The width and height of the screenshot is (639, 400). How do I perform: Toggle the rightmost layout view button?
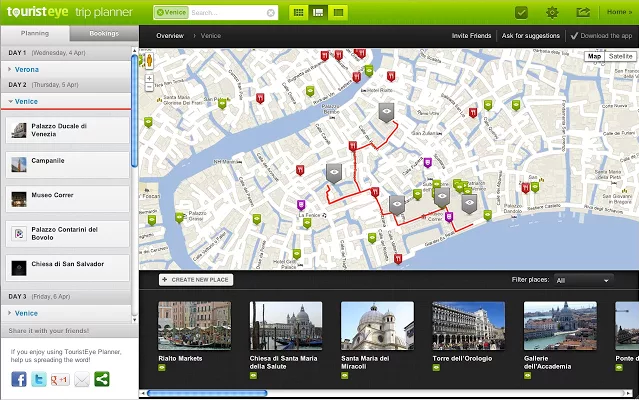pos(340,12)
